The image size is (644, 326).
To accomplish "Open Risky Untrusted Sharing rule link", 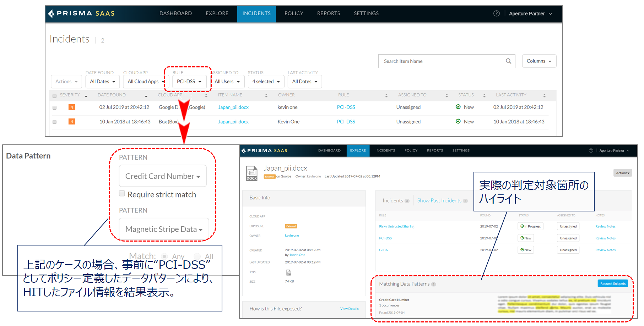I will [396, 226].
